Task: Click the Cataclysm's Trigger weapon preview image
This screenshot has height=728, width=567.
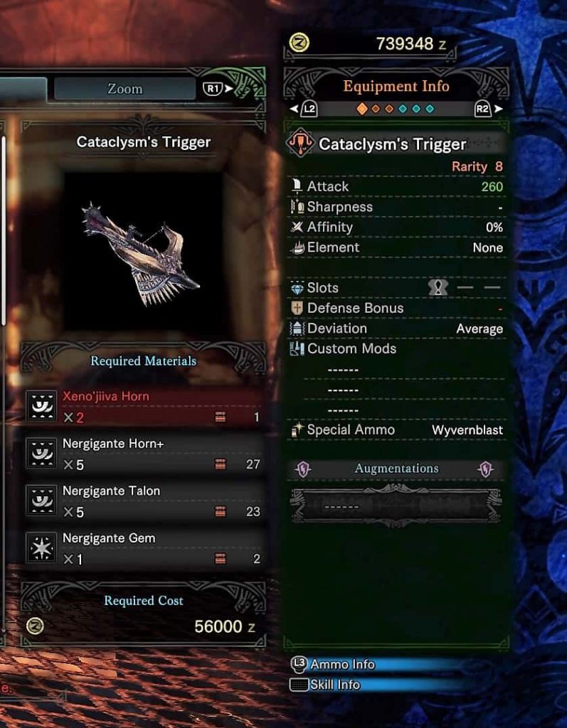Action: 143,252
